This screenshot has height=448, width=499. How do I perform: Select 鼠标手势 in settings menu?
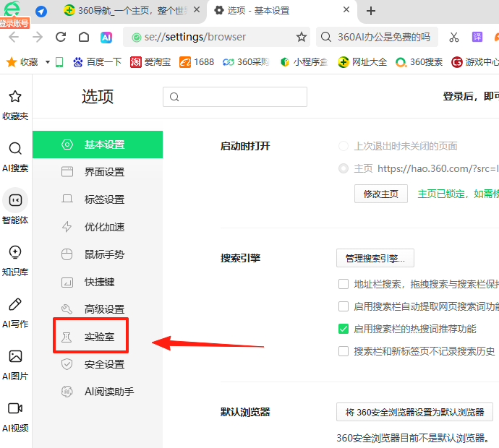(98, 254)
